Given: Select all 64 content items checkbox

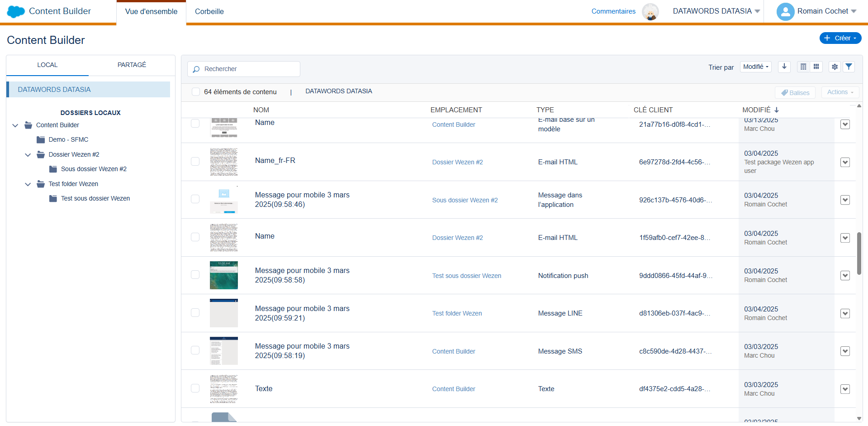Looking at the screenshot, I should [196, 91].
